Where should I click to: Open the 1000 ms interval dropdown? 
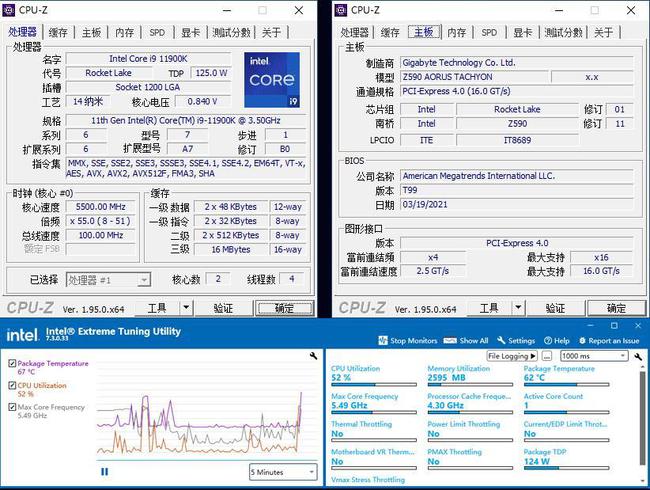click(x=594, y=356)
